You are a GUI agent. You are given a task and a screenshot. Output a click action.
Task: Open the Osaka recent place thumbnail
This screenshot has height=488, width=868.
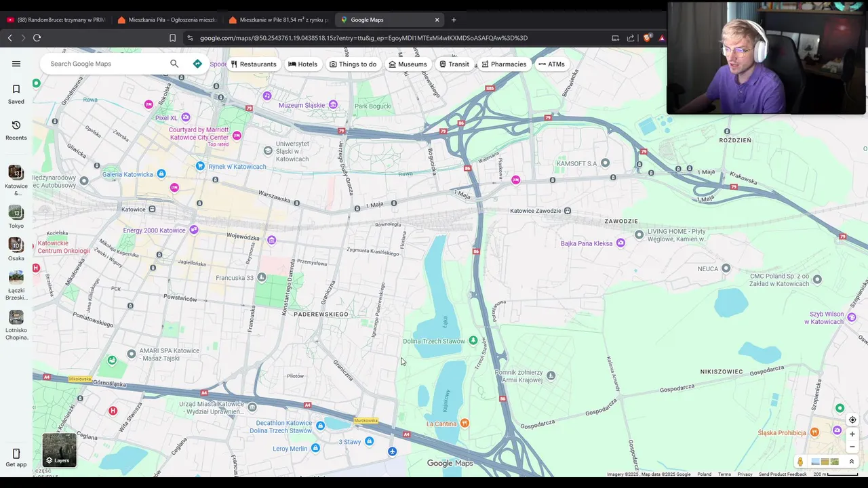pos(16,245)
